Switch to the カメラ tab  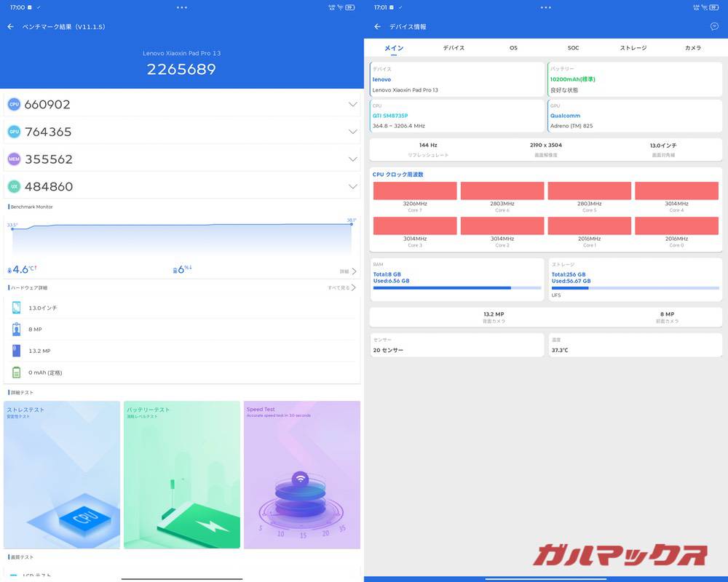(x=693, y=48)
